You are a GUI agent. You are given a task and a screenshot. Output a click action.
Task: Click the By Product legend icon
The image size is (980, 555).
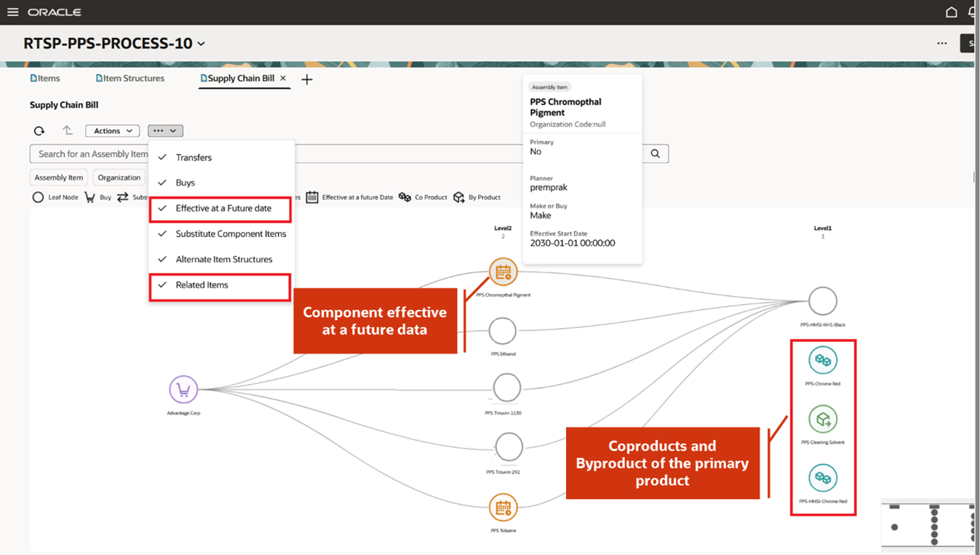tap(458, 197)
